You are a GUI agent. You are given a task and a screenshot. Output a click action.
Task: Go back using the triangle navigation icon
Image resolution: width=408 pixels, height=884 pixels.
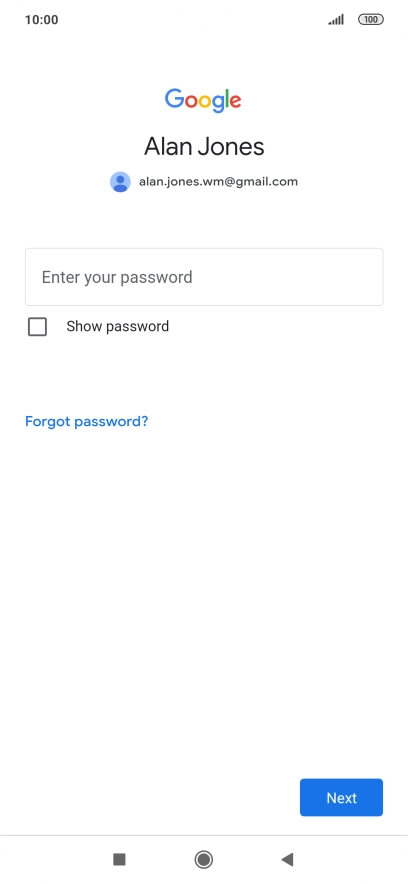287,859
